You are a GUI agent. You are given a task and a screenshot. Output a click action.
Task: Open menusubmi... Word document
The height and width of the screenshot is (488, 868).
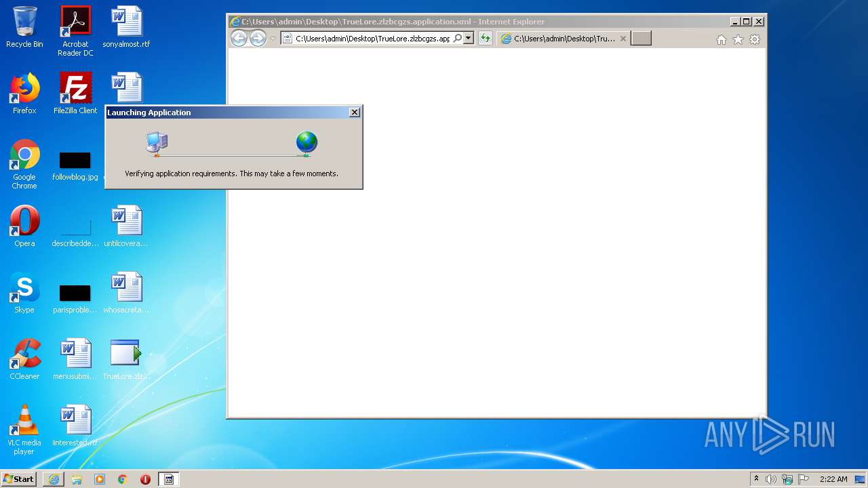click(x=75, y=359)
